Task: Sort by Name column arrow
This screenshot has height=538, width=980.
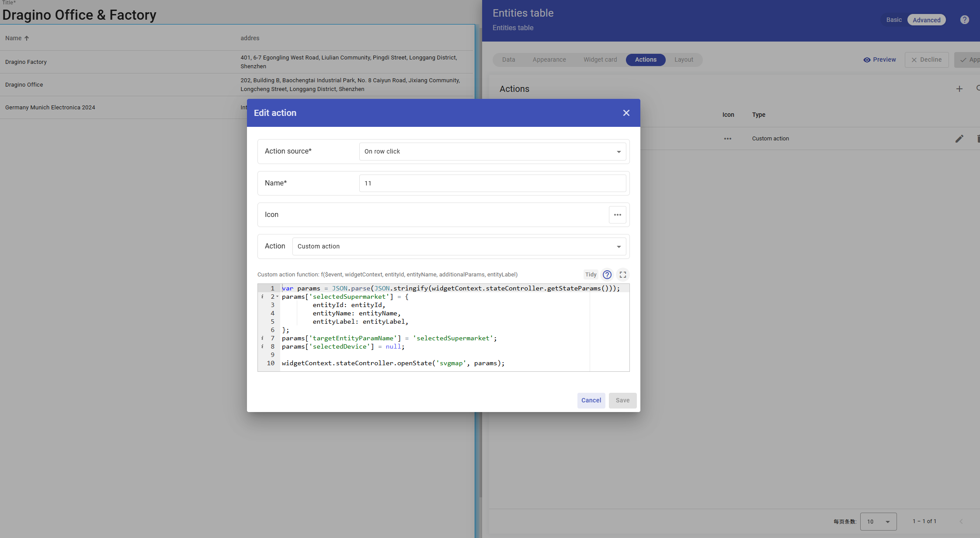Action: coord(27,38)
